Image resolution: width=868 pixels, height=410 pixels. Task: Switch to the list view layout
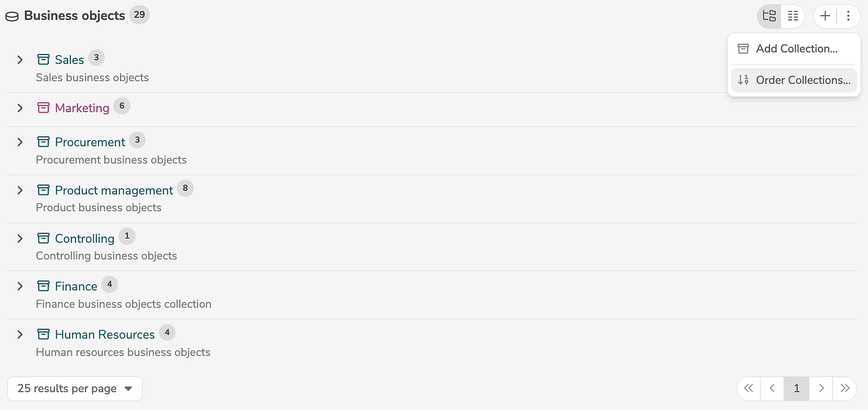point(793,16)
